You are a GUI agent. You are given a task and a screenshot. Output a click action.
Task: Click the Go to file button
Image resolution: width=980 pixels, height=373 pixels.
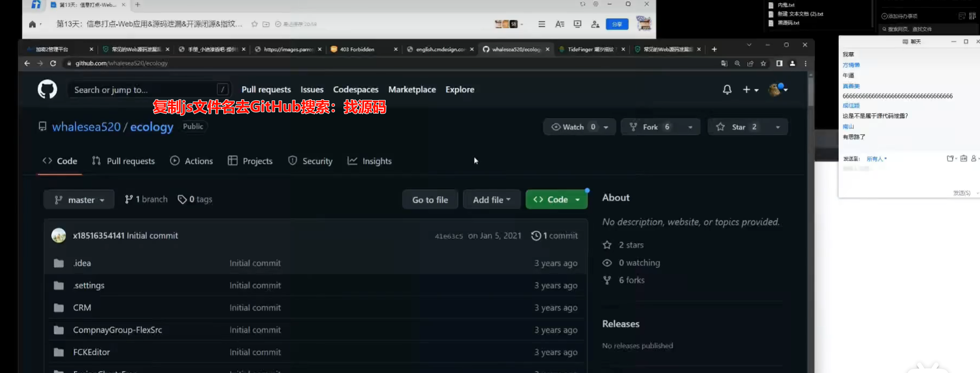430,199
